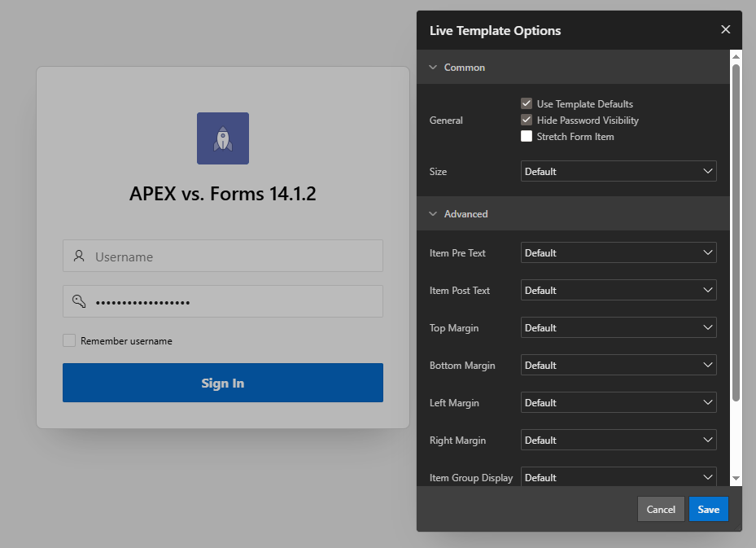Close the Live Template Options dialog
The height and width of the screenshot is (548, 756).
coord(725,29)
